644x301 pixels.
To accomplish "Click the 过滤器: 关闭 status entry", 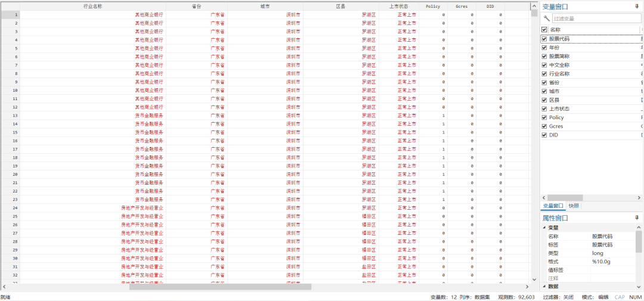I will (x=558, y=297).
